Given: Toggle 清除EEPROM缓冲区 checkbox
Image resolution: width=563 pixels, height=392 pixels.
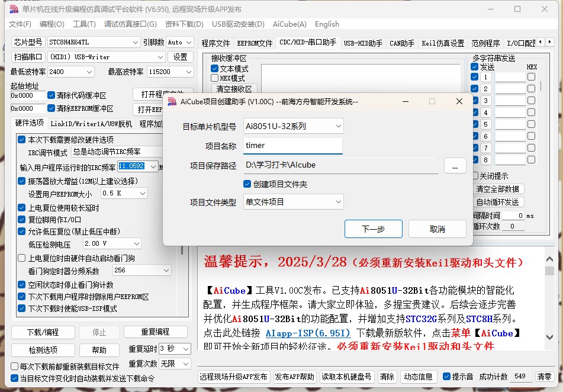Looking at the screenshot, I should 51,108.
